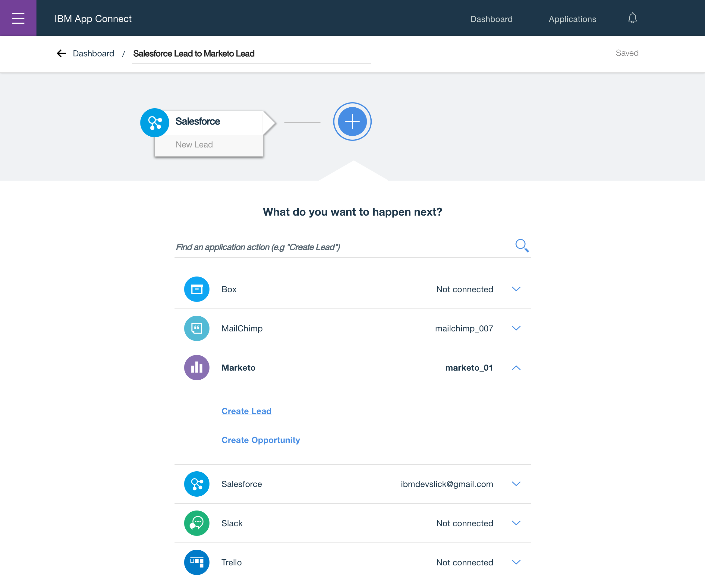705x588 pixels.
Task: Click the Trello board icon
Action: pyautogui.click(x=197, y=562)
